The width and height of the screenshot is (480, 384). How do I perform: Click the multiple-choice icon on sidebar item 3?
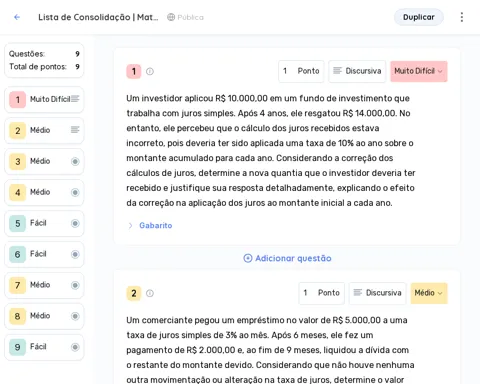coord(75,161)
